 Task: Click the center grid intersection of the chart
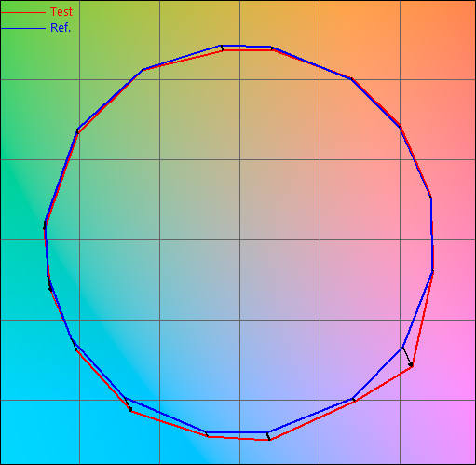tap(239, 239)
